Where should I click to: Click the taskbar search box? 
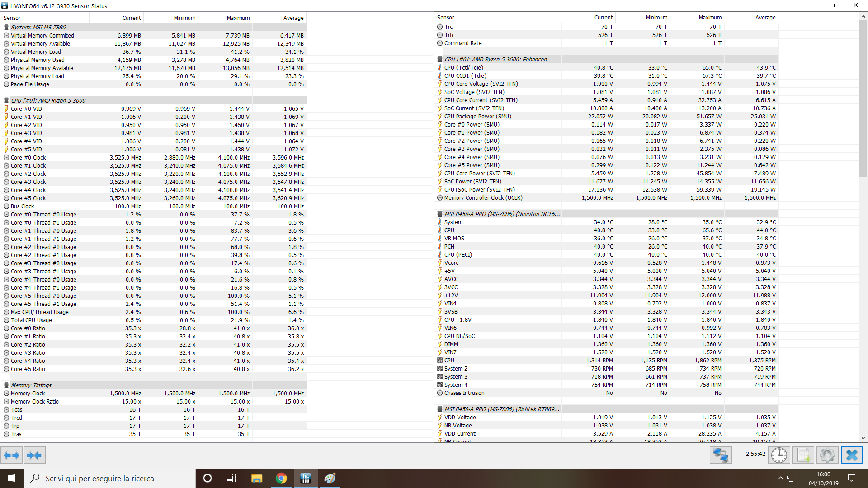110,478
